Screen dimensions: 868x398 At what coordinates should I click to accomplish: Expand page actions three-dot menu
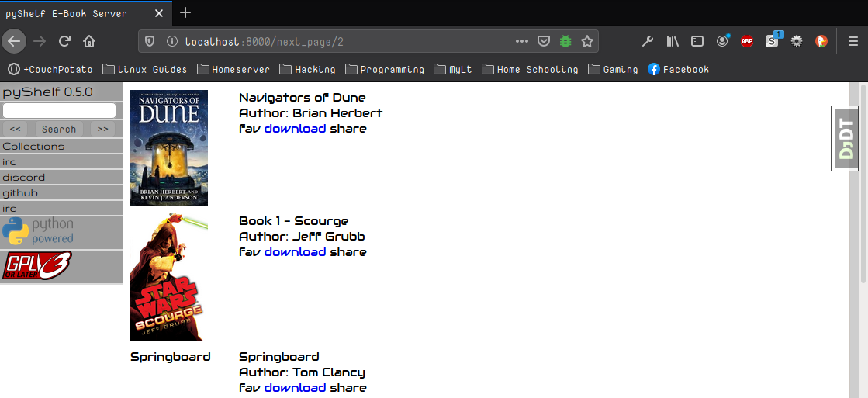coord(522,41)
